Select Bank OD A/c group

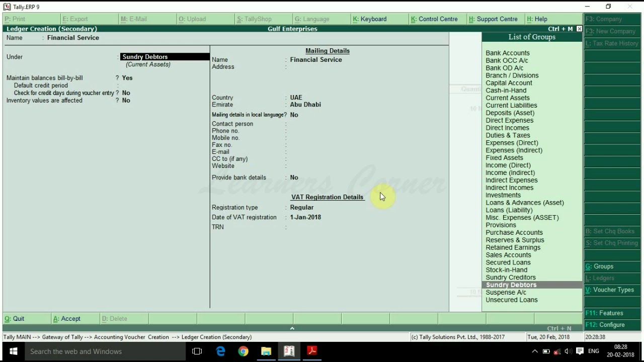tap(505, 68)
